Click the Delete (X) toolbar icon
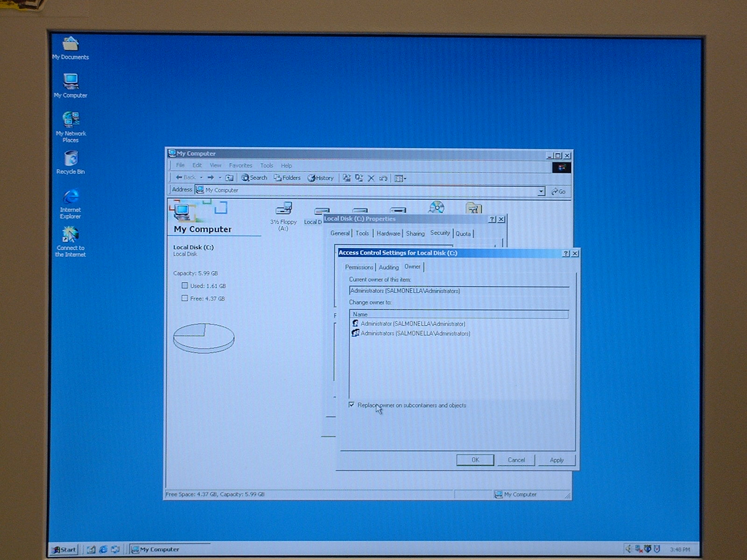Image resolution: width=747 pixels, height=560 pixels. pyautogui.click(x=371, y=178)
